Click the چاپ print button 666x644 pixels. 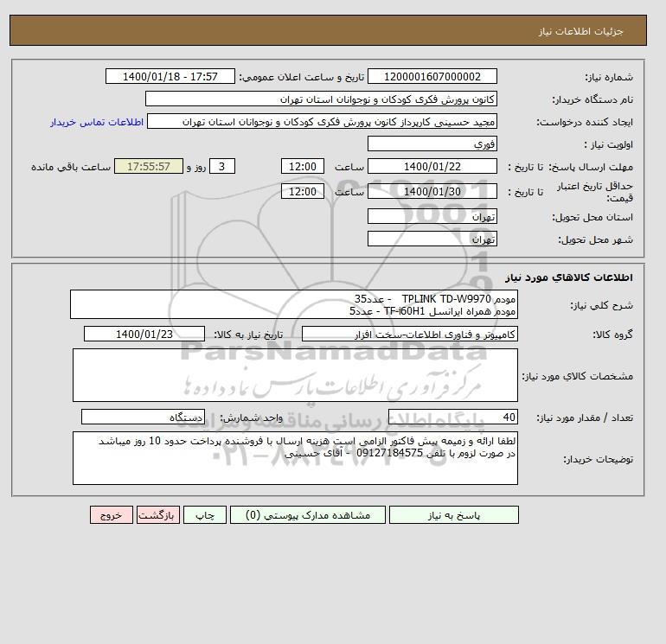(205, 515)
